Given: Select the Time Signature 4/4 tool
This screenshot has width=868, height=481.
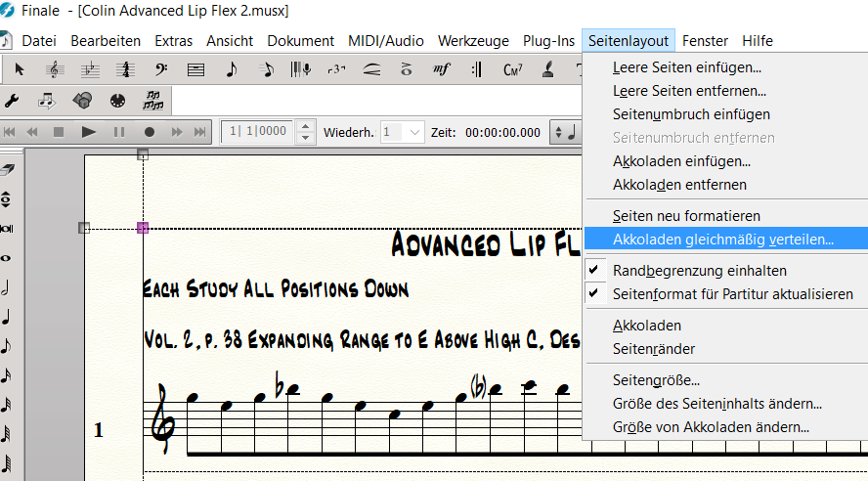Looking at the screenshot, I should tap(126, 69).
